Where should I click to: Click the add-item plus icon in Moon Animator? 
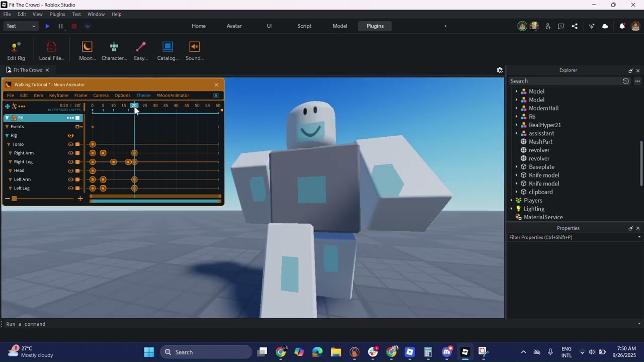[7, 106]
